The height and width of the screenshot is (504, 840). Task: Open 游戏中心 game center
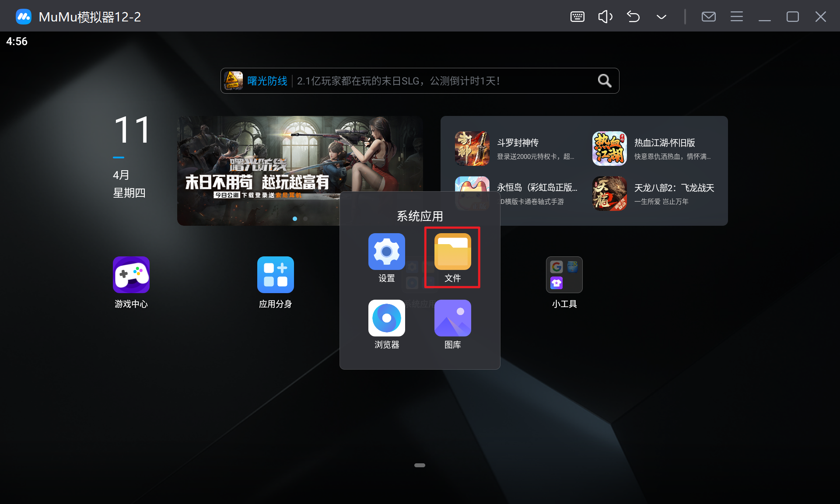click(x=131, y=275)
